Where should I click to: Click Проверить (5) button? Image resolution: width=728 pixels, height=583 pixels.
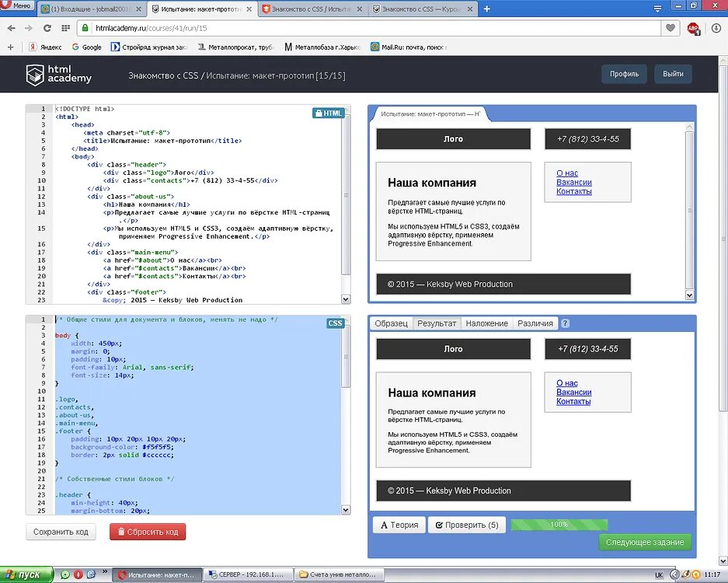467,525
